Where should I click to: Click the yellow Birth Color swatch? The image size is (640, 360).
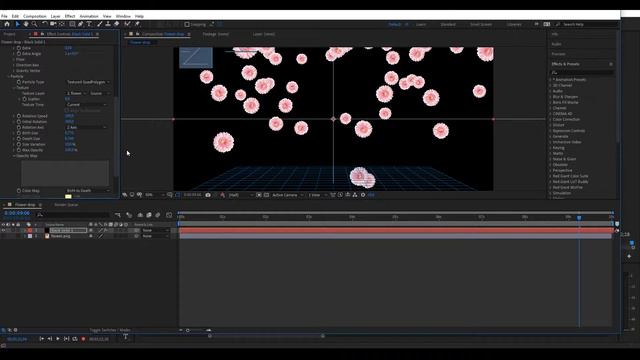coord(68,196)
